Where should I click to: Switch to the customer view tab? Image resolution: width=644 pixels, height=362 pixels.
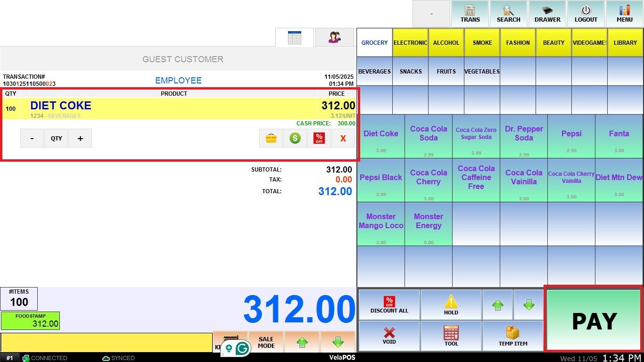(x=335, y=38)
